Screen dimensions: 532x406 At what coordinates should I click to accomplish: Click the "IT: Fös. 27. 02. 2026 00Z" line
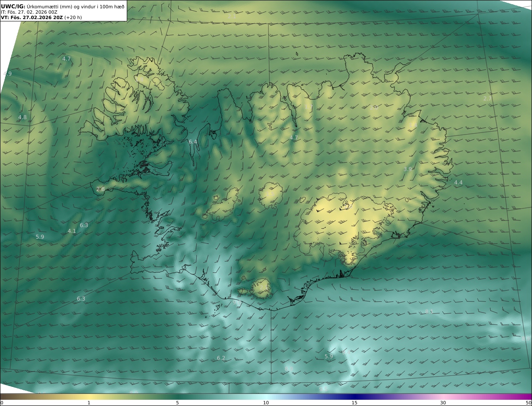(x=29, y=12)
